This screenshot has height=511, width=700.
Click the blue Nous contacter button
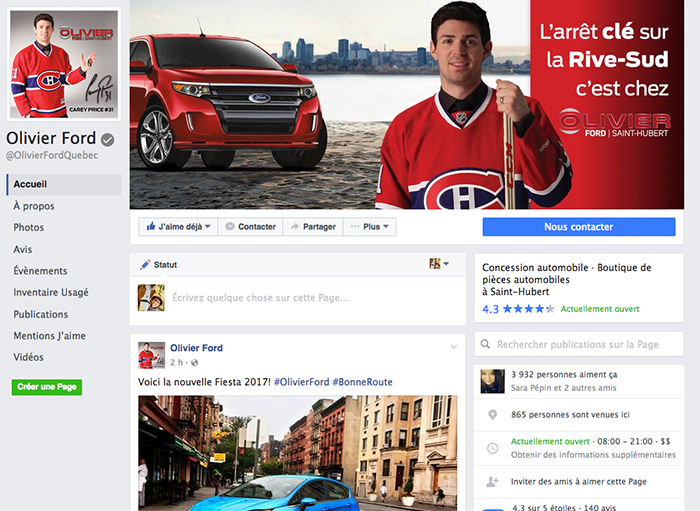[x=579, y=227]
